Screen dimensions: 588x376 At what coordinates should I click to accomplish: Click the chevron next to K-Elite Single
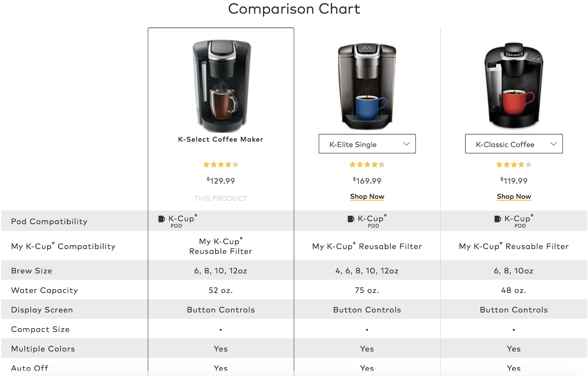406,144
